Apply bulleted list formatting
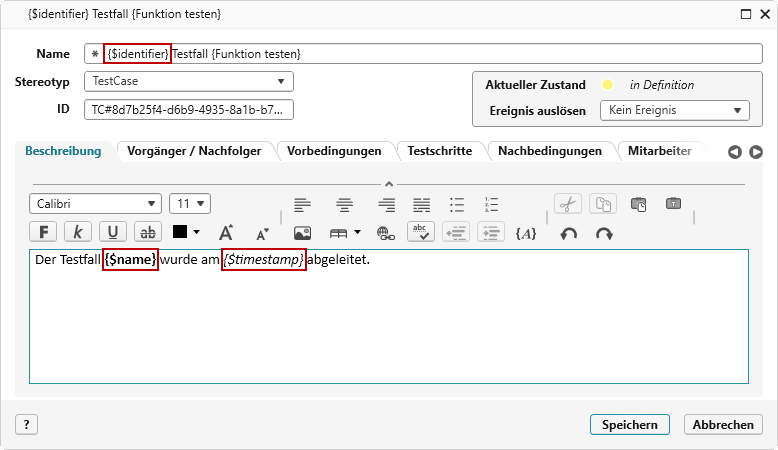 (457, 204)
